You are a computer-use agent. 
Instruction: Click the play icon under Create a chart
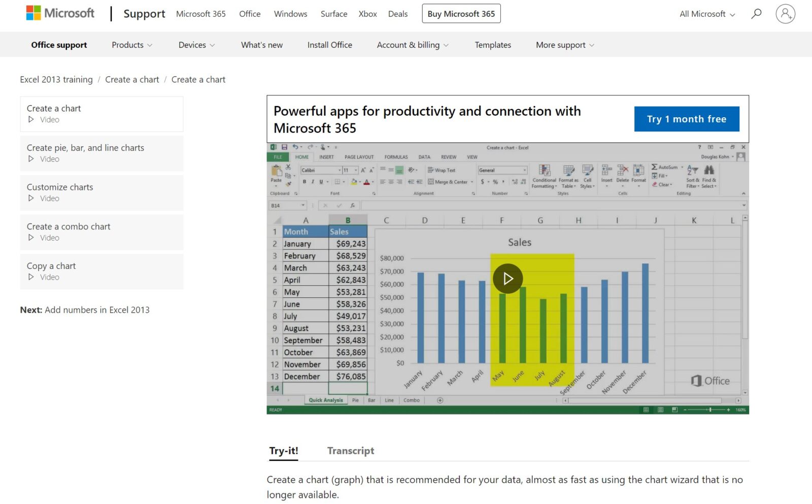[31, 119]
